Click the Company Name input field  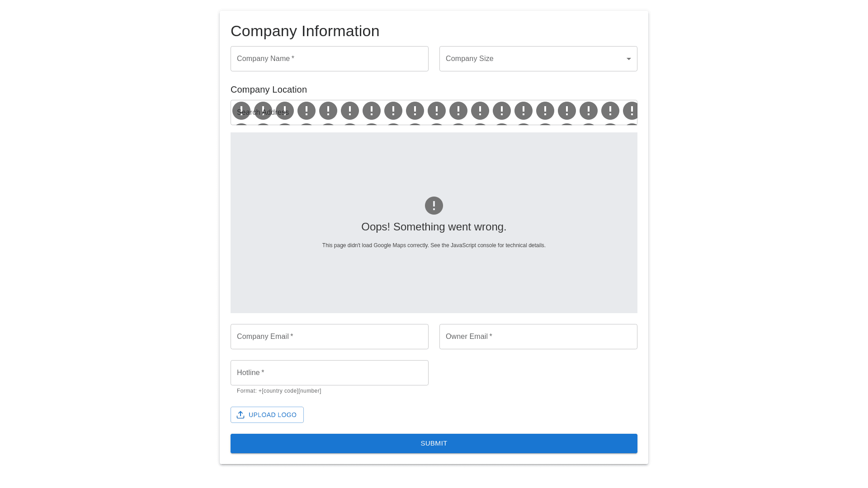pos(329,59)
